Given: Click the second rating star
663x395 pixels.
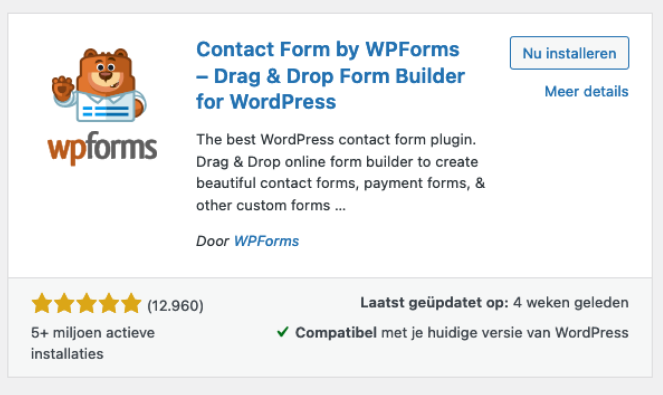Looking at the screenshot, I should pyautogui.click(x=64, y=303).
